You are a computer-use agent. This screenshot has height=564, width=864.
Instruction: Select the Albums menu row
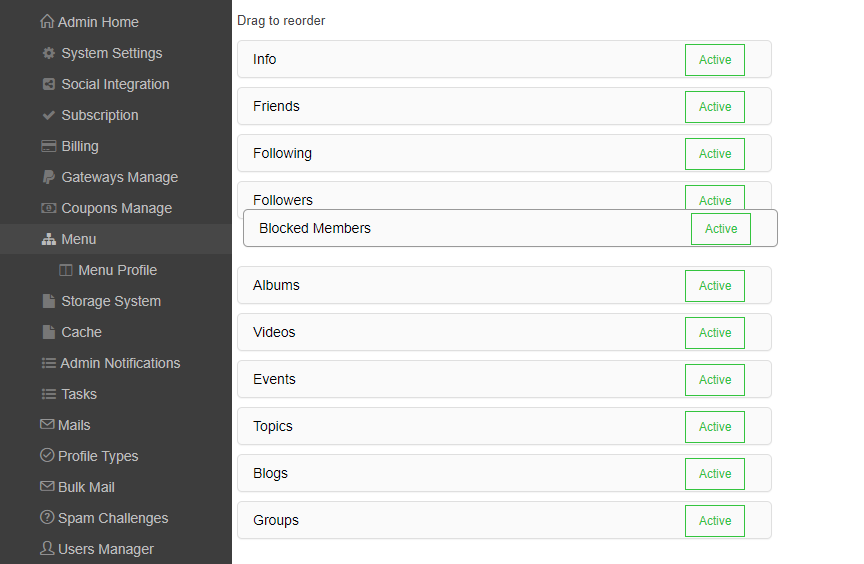504,285
